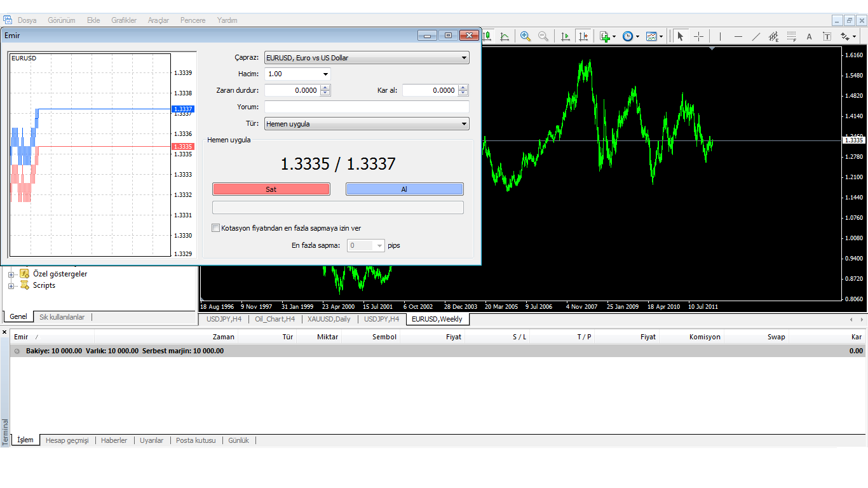Screen dimensions: 868x488
Task: Open the add indicators dropdown arrow
Action: pos(614,36)
